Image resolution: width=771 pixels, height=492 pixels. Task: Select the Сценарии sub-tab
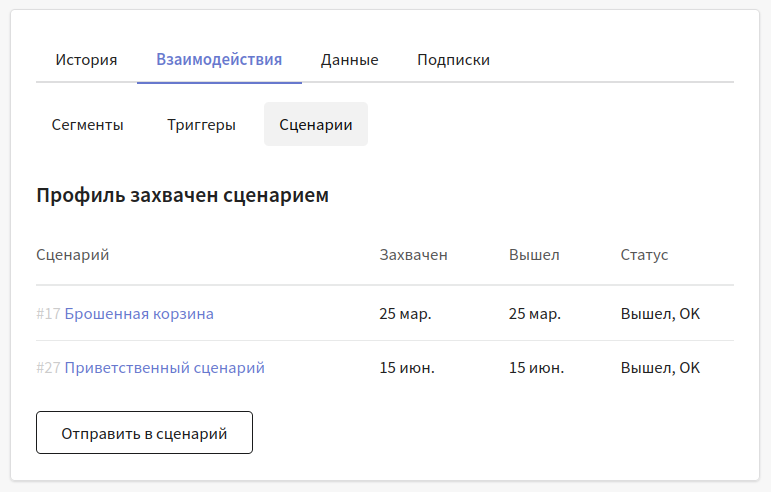[x=316, y=124]
